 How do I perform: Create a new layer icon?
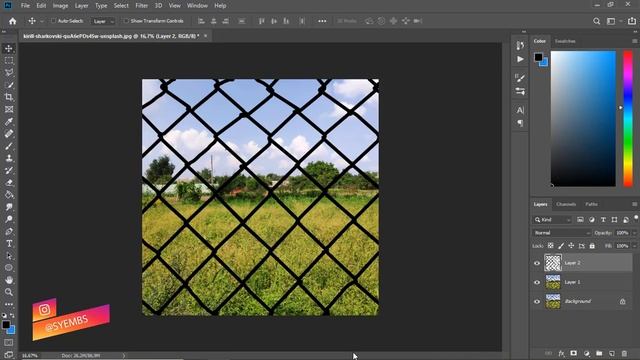coord(611,353)
